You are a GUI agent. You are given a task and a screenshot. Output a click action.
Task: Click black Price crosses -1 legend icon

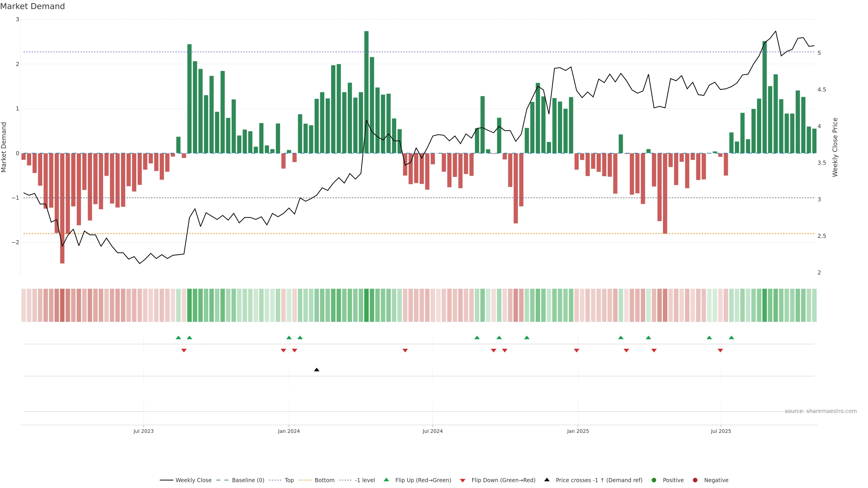(x=547, y=480)
